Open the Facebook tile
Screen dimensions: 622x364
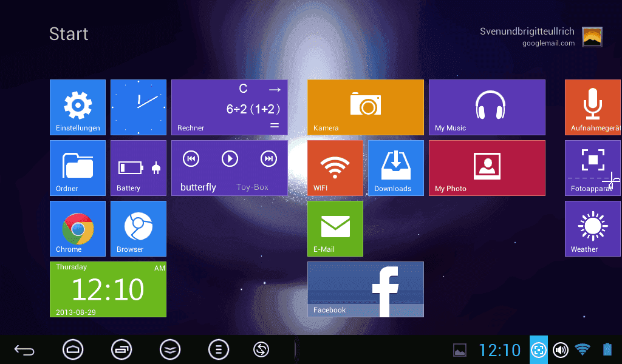[366, 289]
